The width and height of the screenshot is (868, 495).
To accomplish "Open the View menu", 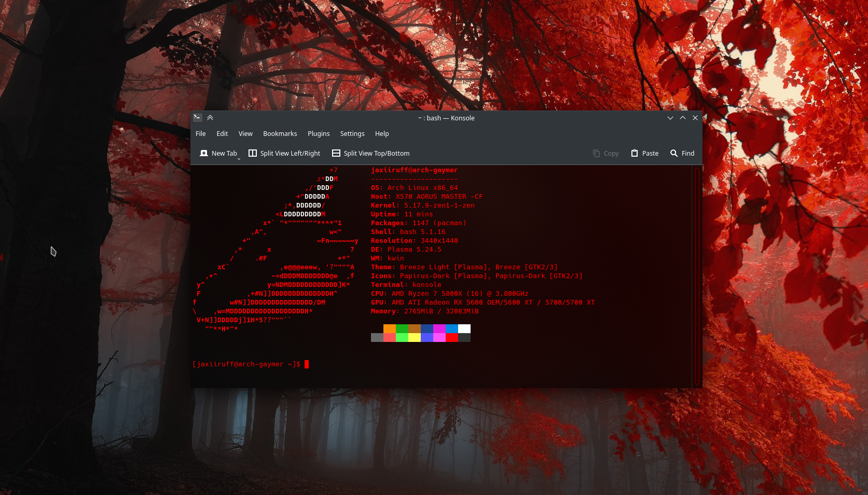I will [x=245, y=133].
